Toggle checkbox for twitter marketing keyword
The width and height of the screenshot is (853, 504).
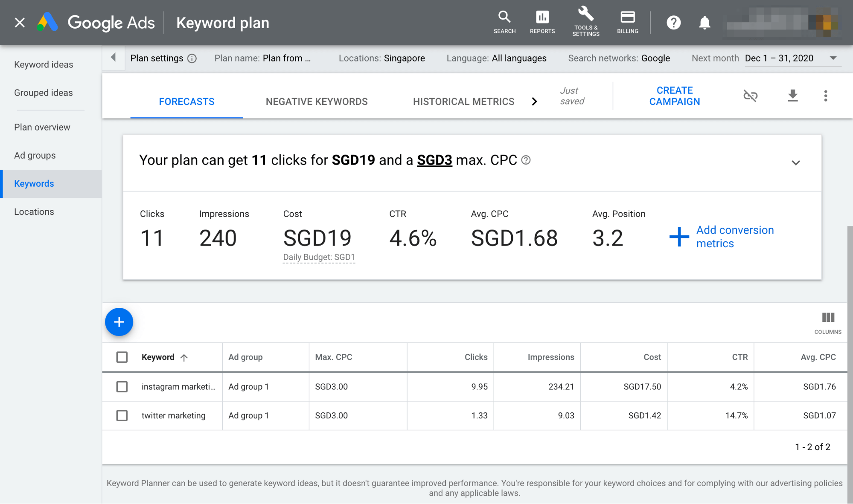click(x=122, y=415)
